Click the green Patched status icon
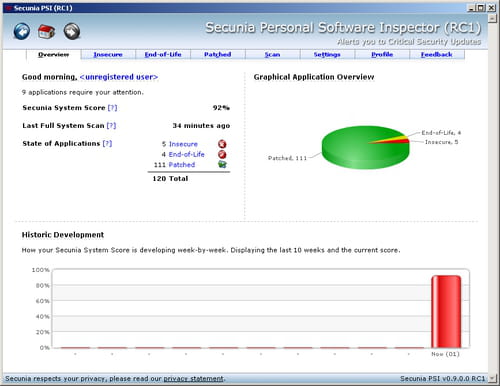 tap(222, 164)
